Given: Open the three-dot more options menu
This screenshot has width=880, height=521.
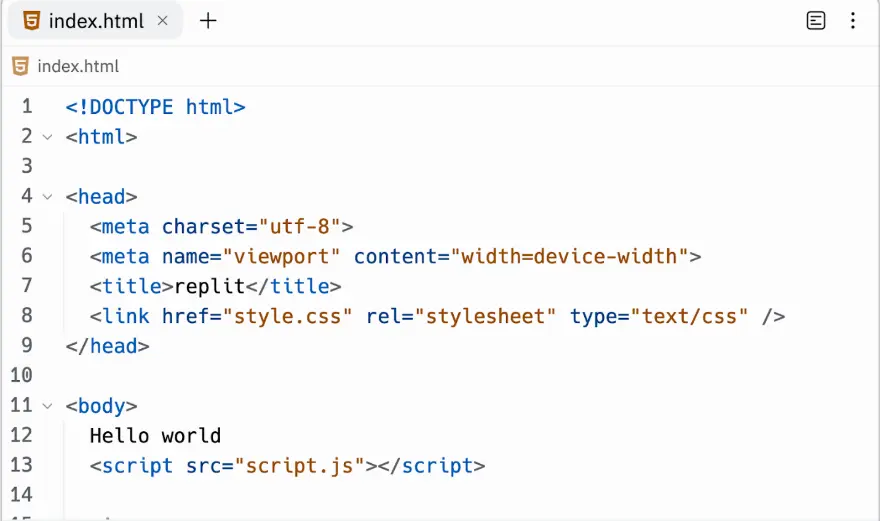Looking at the screenshot, I should [852, 21].
